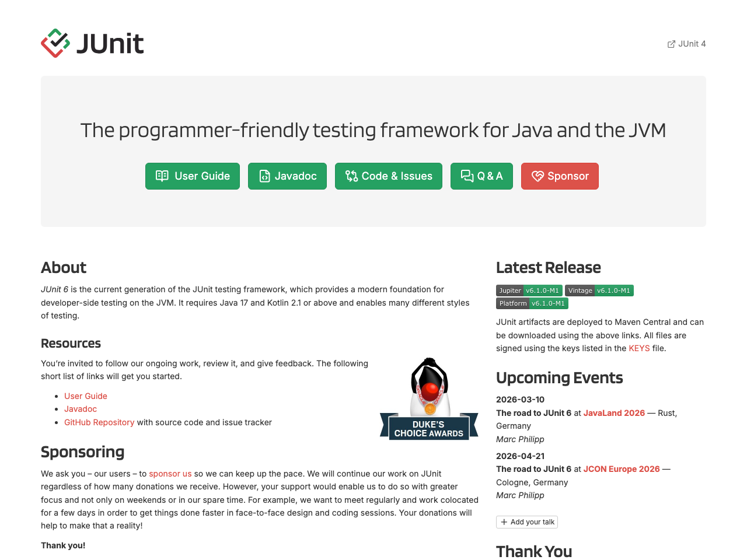Click the plus icon on Add your talk
The image size is (747, 560).
point(503,521)
